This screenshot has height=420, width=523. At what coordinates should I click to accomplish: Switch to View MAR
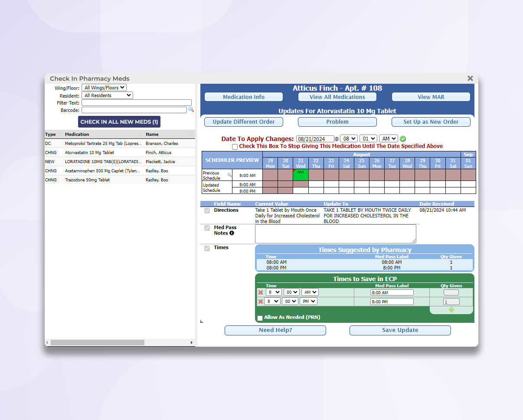431,96
